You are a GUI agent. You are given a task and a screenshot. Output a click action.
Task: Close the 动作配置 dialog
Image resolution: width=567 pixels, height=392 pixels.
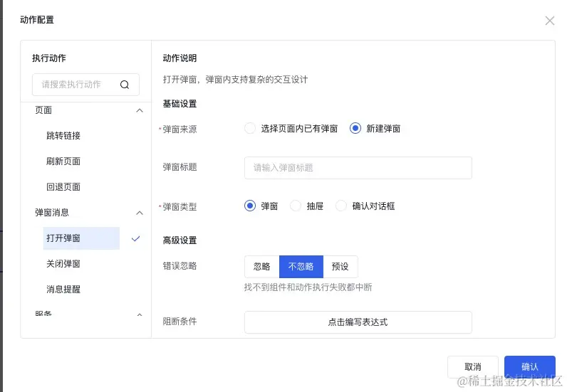[x=550, y=21]
